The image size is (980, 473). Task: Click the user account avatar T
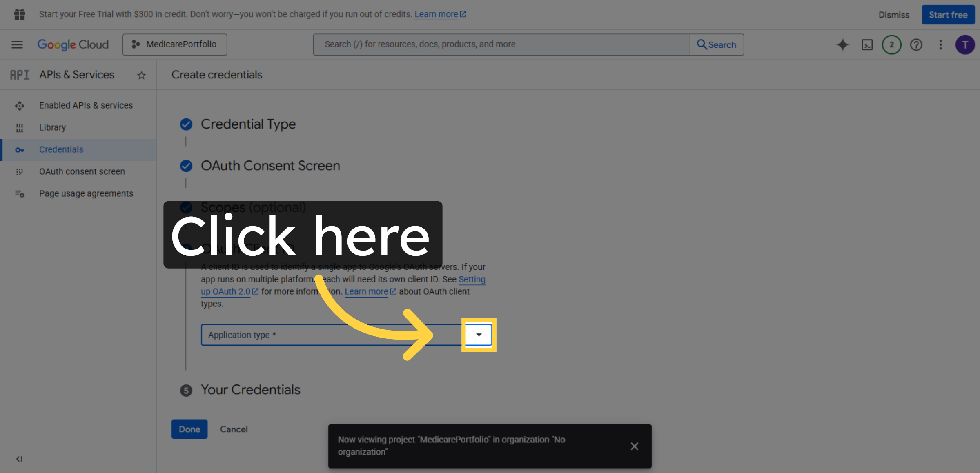point(965,44)
